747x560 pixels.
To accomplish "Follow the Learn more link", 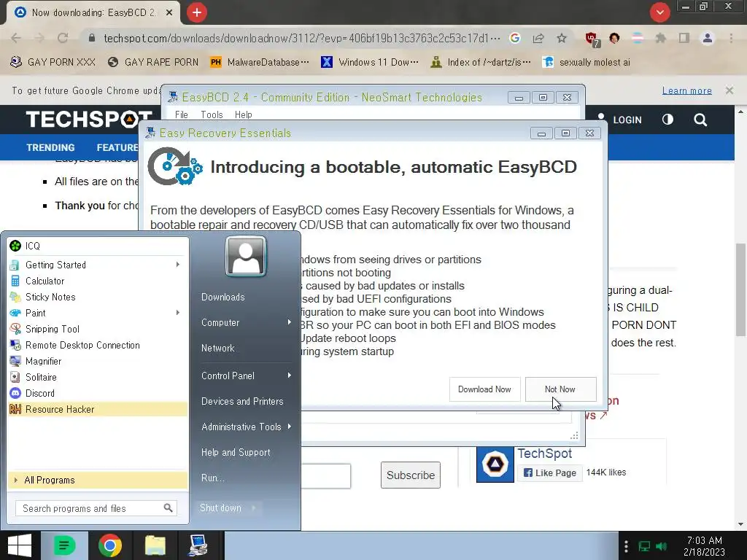I will 686,90.
